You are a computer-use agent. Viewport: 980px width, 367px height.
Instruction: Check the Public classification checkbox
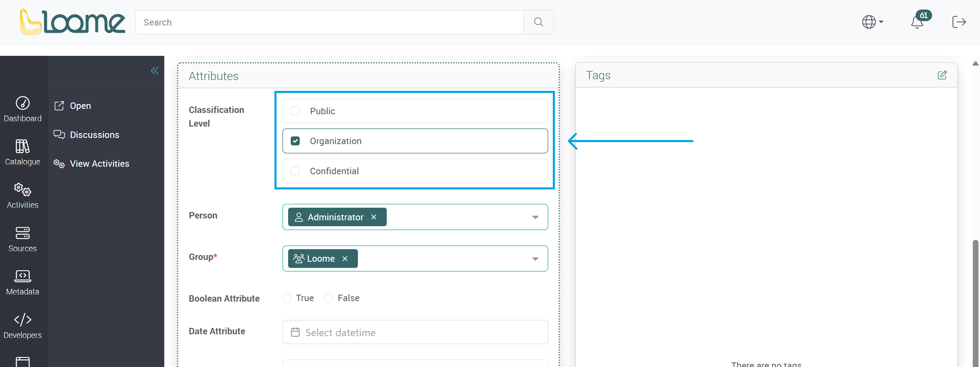click(295, 111)
